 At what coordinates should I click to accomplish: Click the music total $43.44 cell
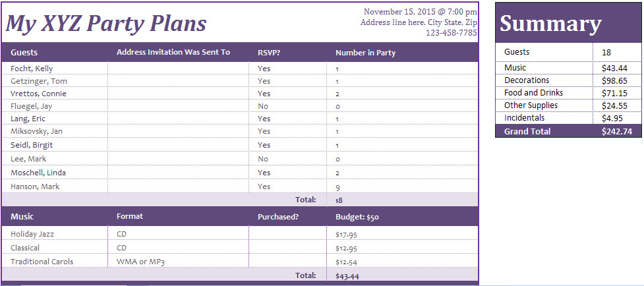point(403,276)
